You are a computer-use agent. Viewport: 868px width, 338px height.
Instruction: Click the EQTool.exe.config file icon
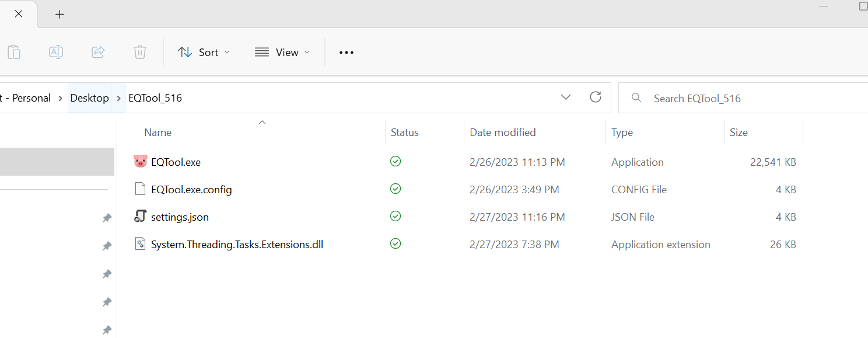coord(140,189)
